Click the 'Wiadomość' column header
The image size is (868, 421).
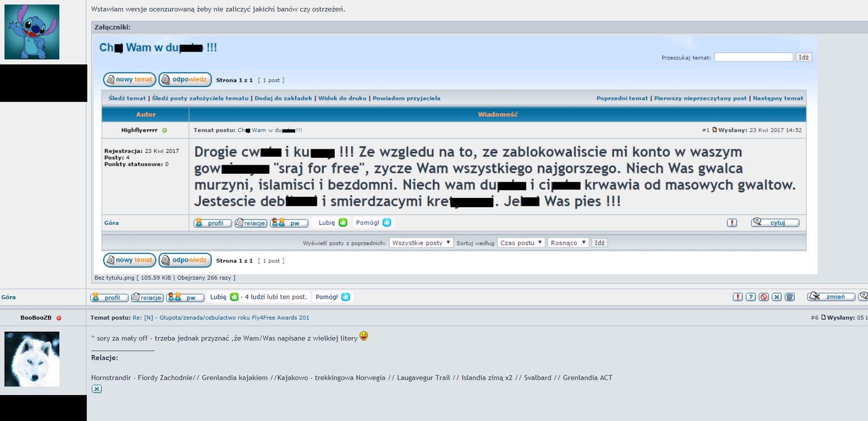pyautogui.click(x=498, y=114)
